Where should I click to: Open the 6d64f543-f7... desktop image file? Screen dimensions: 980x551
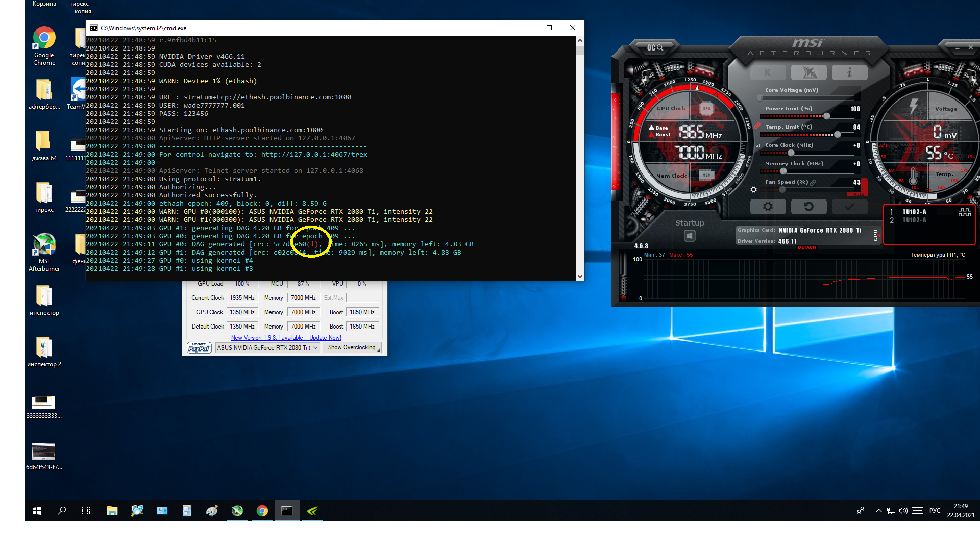[x=44, y=456]
